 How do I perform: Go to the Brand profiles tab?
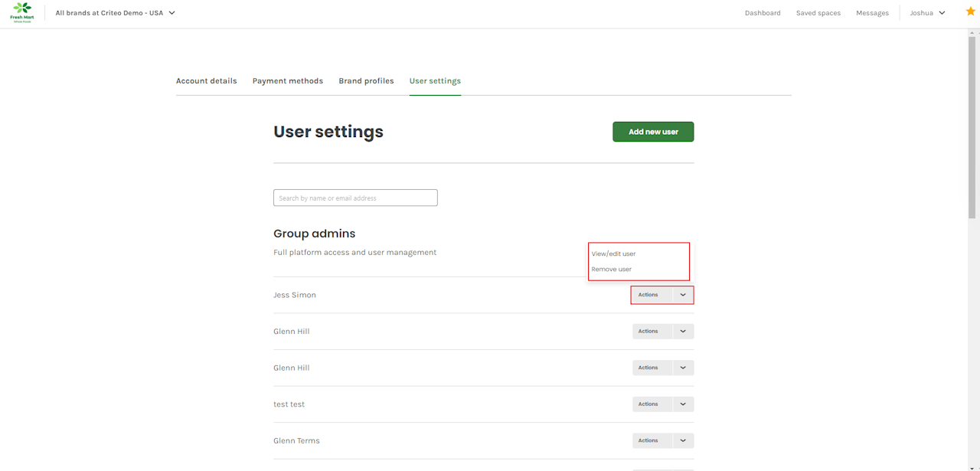(x=366, y=81)
